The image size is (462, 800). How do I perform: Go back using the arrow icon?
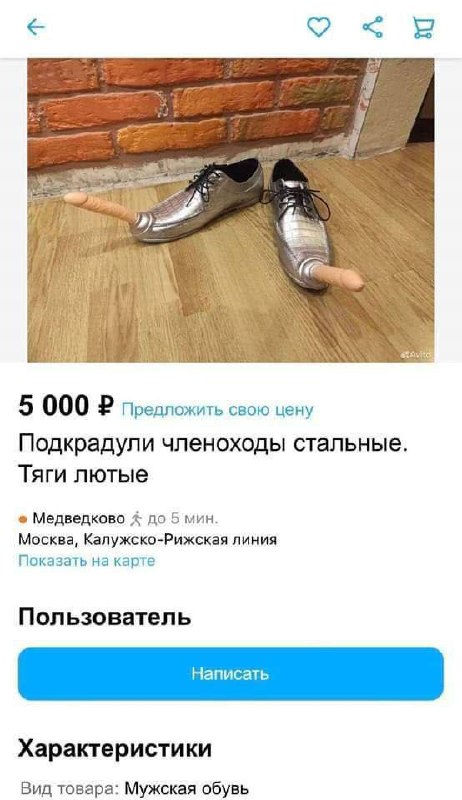pos(36,27)
